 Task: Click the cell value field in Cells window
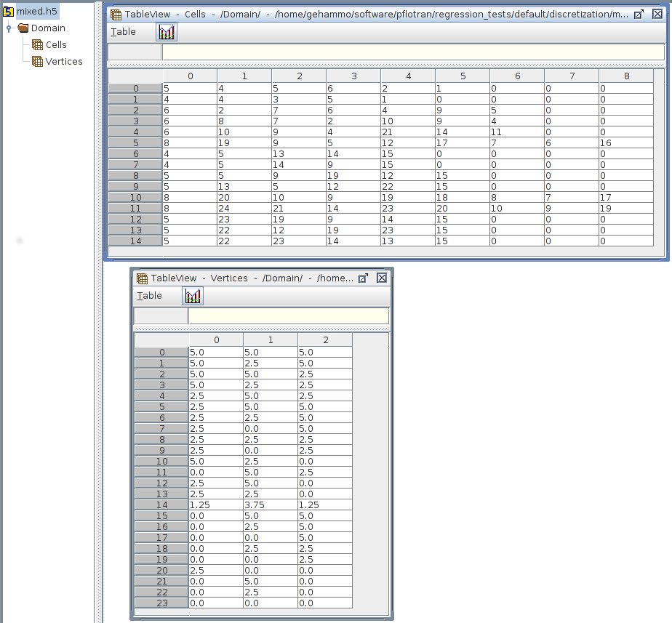[412, 52]
